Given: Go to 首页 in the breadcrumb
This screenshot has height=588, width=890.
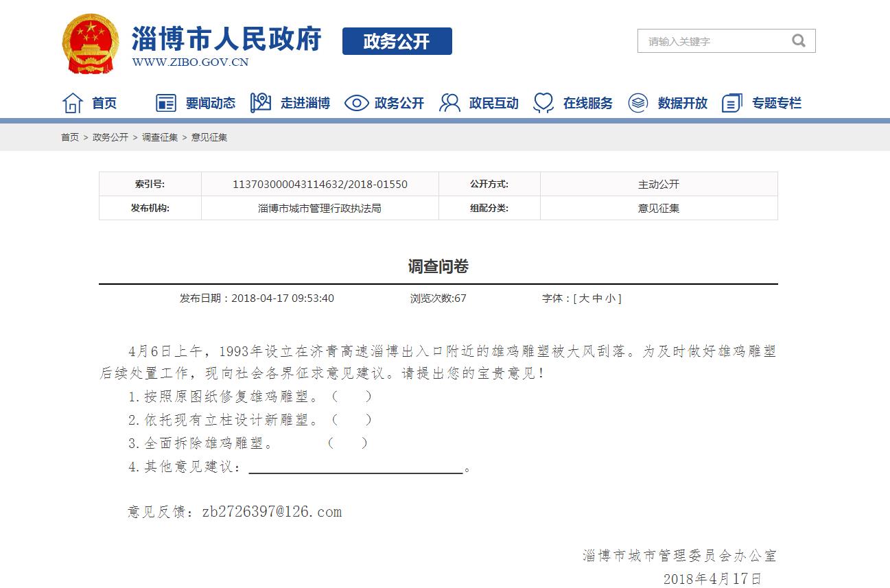Looking at the screenshot, I should (x=70, y=137).
